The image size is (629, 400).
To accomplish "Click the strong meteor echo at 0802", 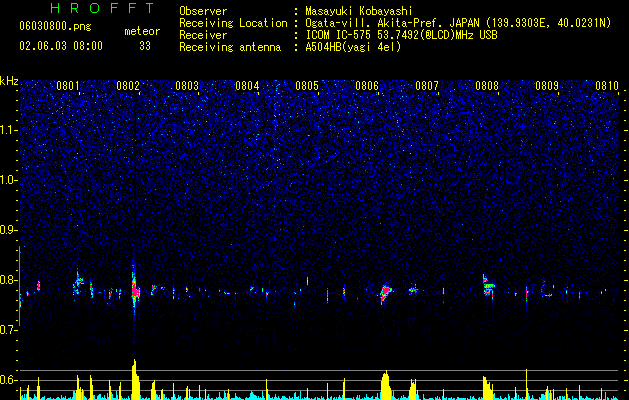I will pos(134,291).
